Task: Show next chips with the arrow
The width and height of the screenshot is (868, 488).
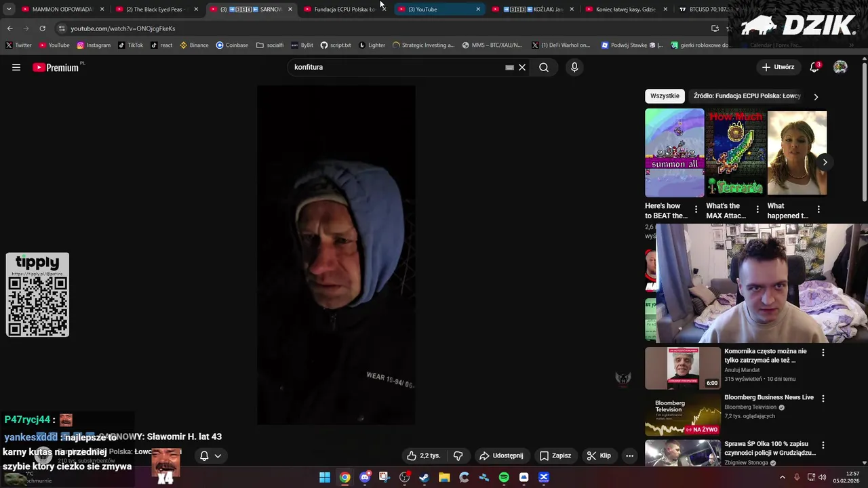Action: pos(816,96)
